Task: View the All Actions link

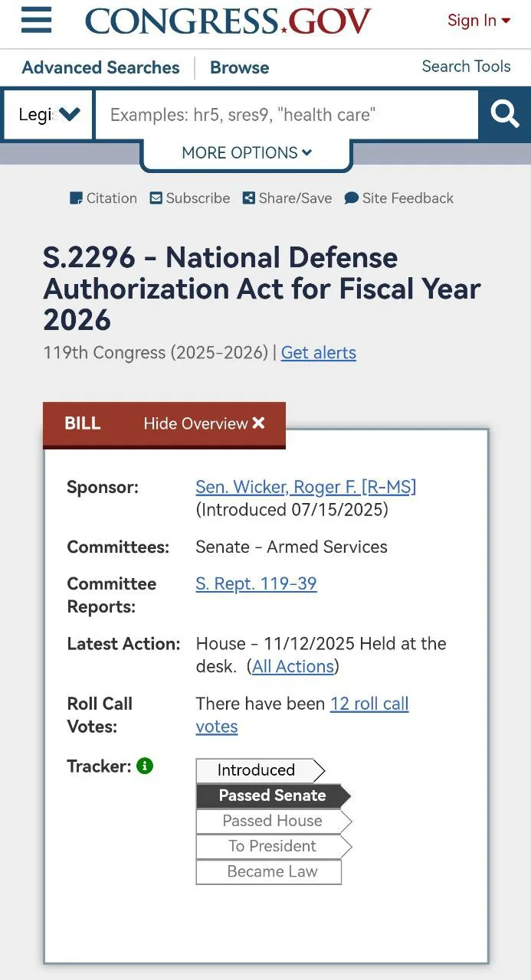Action: pos(293,666)
